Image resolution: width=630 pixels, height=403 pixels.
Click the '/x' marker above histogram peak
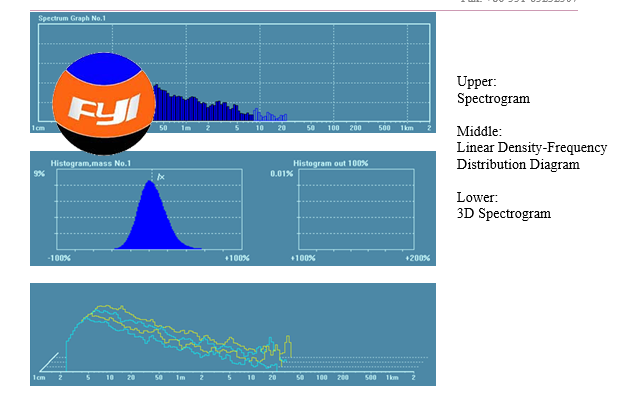pyautogui.click(x=161, y=177)
